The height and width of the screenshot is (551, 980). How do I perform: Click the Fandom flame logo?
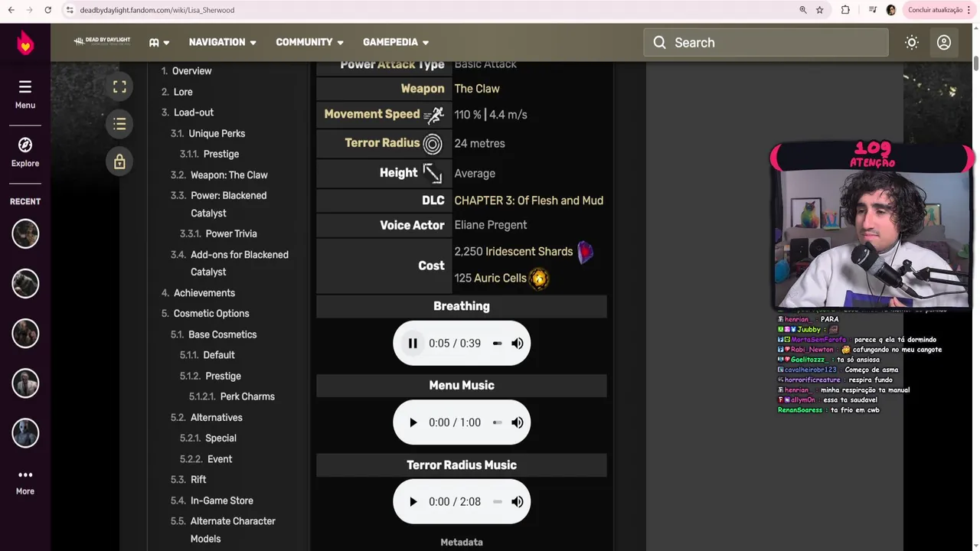[25, 43]
